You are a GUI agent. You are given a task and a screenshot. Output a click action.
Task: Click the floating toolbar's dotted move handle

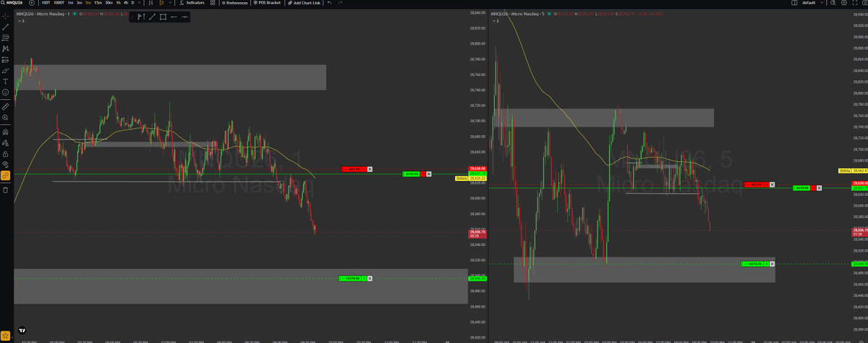point(133,17)
